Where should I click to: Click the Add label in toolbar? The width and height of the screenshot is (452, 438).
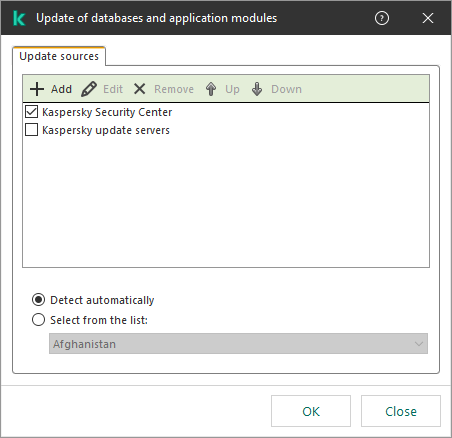(61, 89)
